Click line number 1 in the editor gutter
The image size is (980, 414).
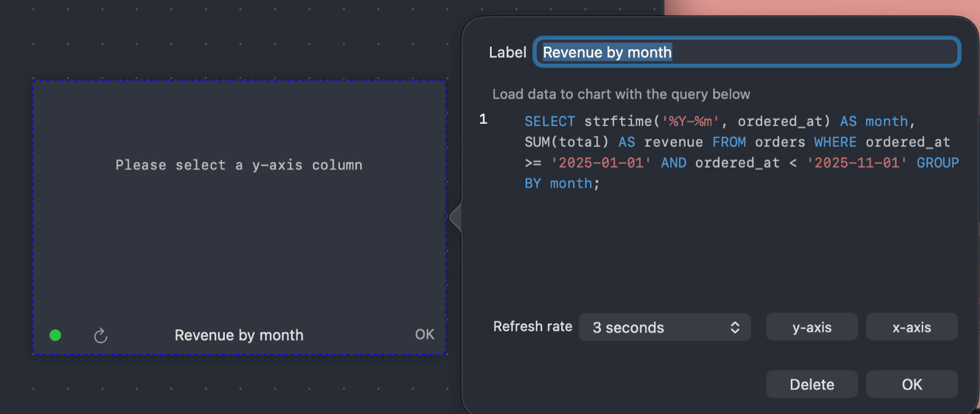point(483,119)
